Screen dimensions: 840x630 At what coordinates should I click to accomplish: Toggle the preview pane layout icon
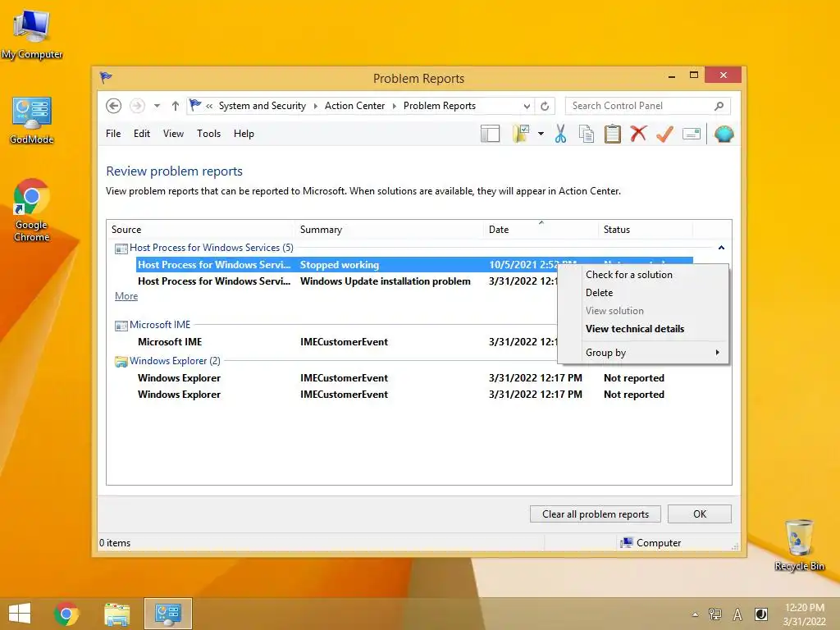pos(491,134)
